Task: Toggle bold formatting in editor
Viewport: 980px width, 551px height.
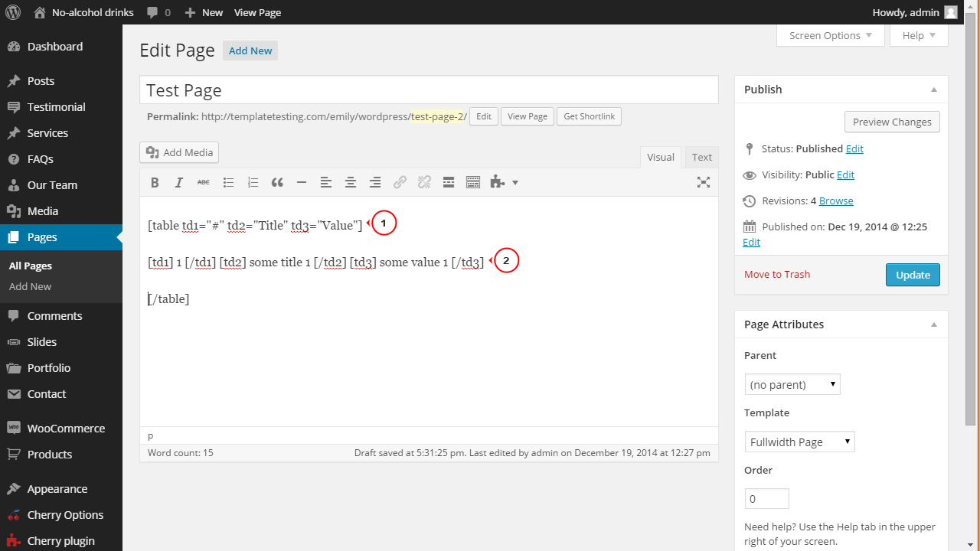Action: coord(155,182)
